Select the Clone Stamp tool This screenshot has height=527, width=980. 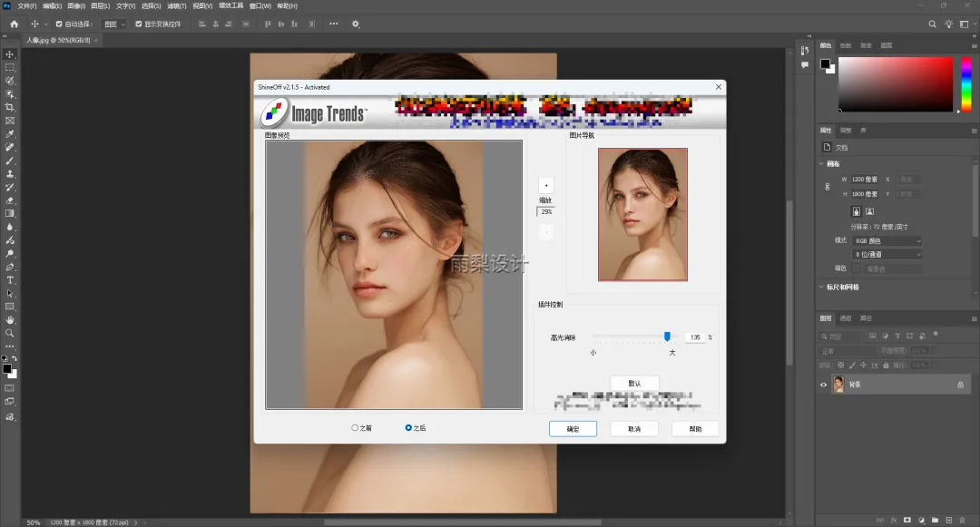pyautogui.click(x=10, y=174)
